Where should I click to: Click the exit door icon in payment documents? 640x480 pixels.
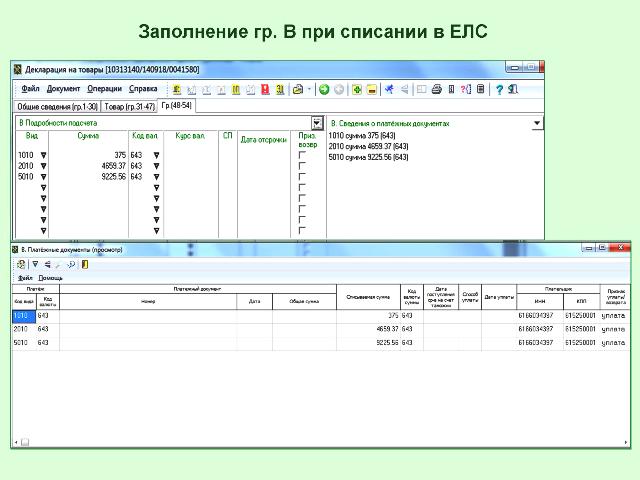[x=84, y=264]
